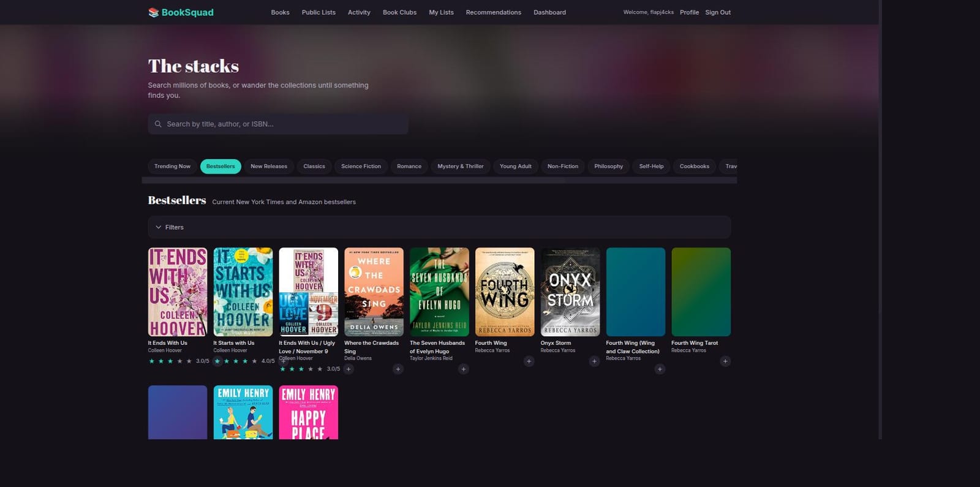Click the BookSquad logo icon

(x=153, y=12)
